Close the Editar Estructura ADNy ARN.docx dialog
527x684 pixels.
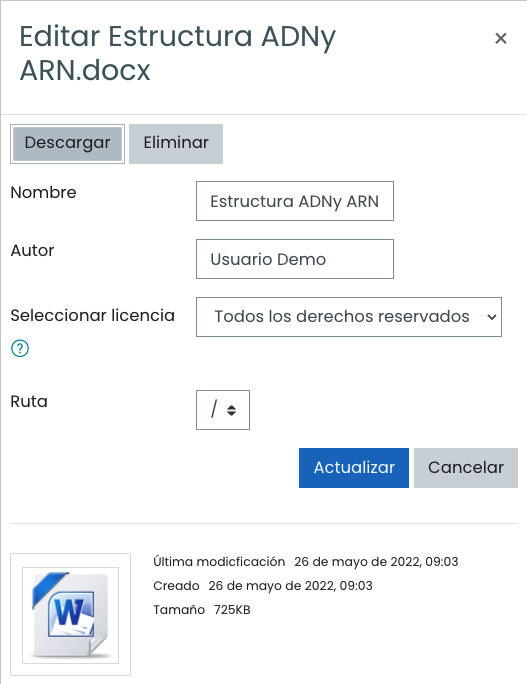click(x=501, y=38)
